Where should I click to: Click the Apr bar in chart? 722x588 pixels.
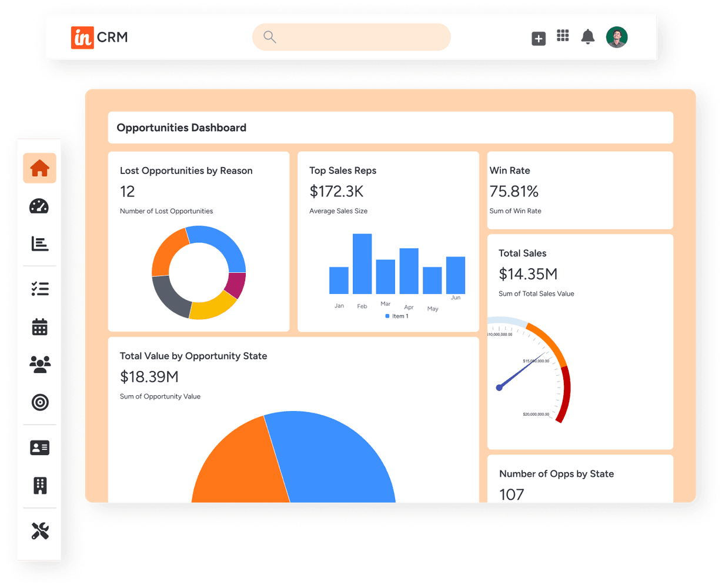point(409,271)
